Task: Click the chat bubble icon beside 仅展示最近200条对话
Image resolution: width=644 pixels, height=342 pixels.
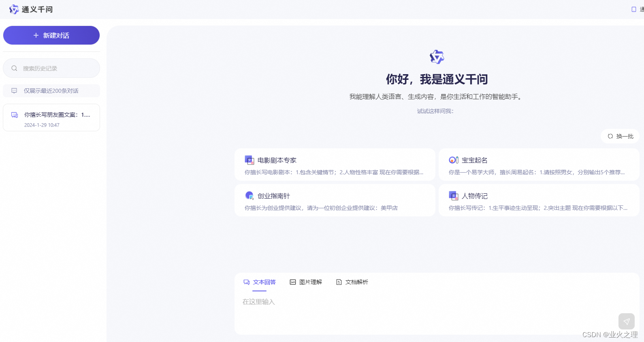Action: pos(14,91)
